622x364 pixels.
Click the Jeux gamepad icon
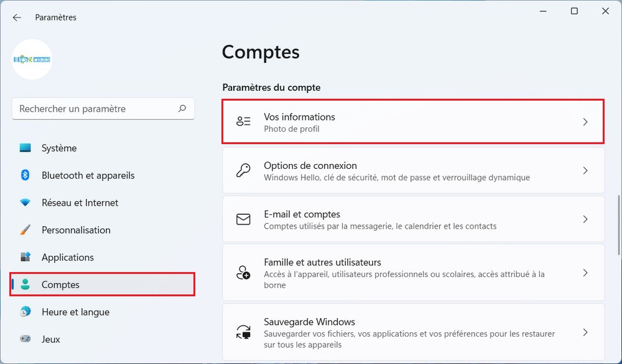point(25,339)
